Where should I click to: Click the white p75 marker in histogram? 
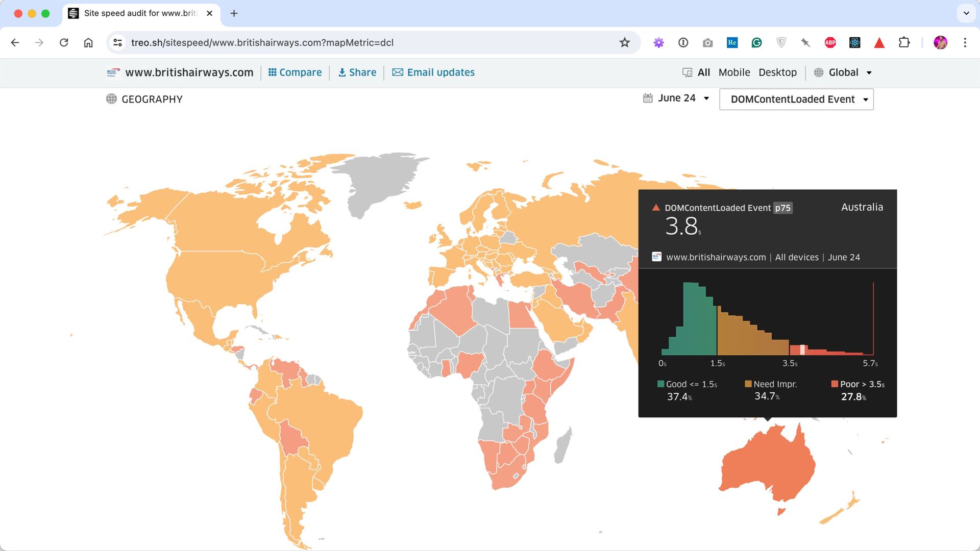tap(802, 349)
